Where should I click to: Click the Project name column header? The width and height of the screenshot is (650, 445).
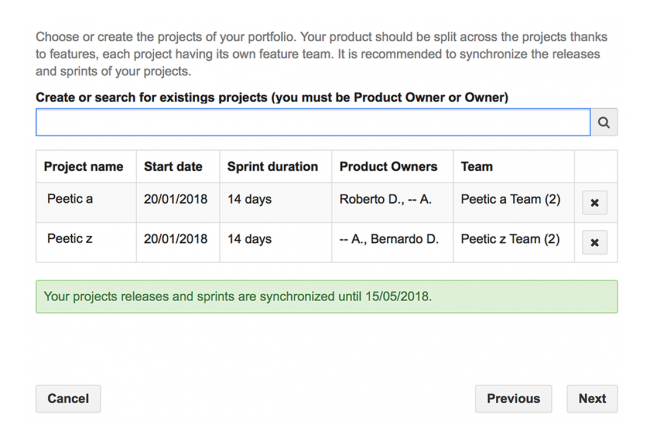click(x=84, y=167)
